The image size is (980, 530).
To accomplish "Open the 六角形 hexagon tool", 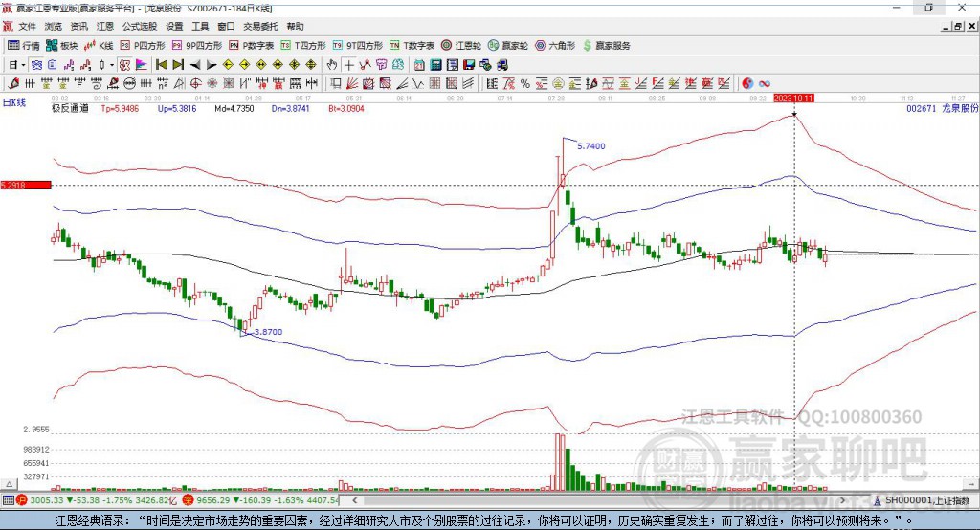I will coord(555,46).
